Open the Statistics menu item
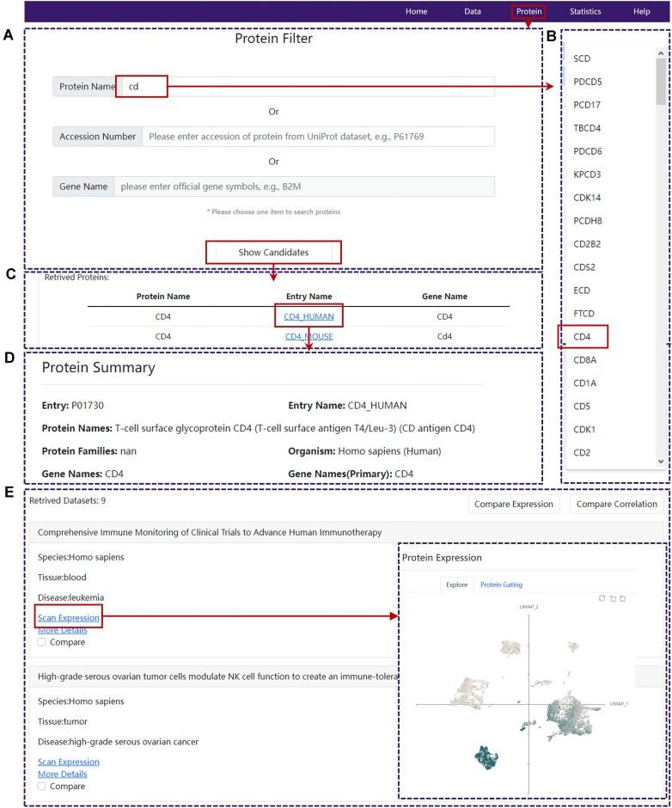This screenshot has width=672, height=808. point(585,11)
